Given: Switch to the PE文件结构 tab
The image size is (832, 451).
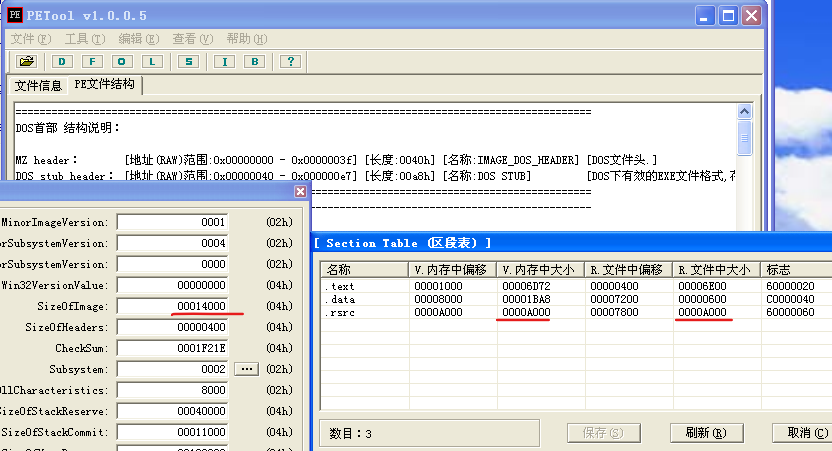Looking at the screenshot, I should [x=105, y=84].
